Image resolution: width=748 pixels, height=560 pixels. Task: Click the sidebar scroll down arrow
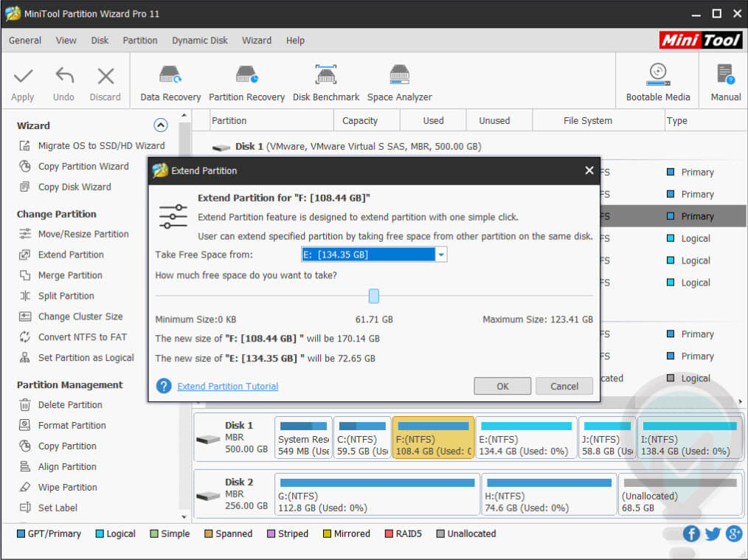click(184, 516)
